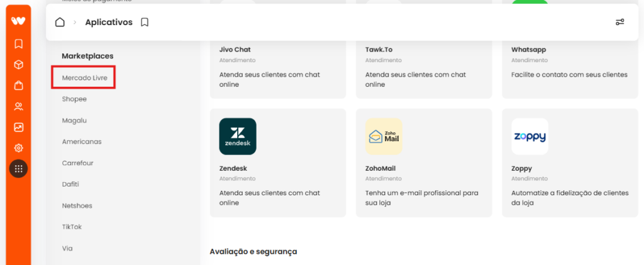Viewport: 644px width, 265px height.
Task: Open the ZohoMail app logo
Action: pyautogui.click(x=384, y=137)
